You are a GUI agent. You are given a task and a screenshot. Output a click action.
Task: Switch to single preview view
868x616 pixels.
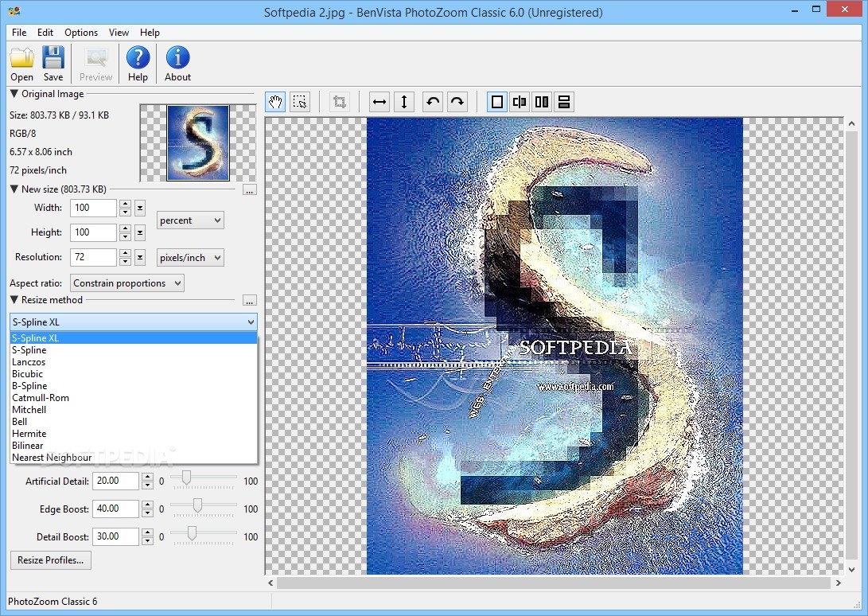tap(497, 102)
